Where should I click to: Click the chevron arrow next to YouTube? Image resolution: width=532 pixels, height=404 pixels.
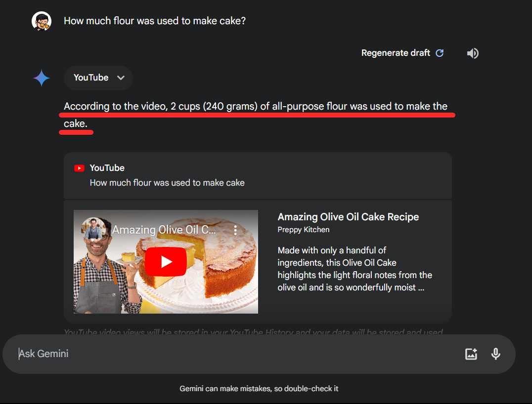[x=121, y=78]
